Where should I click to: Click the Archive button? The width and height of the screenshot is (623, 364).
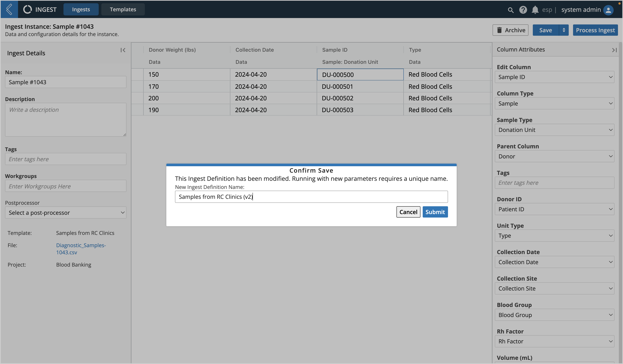click(x=510, y=30)
